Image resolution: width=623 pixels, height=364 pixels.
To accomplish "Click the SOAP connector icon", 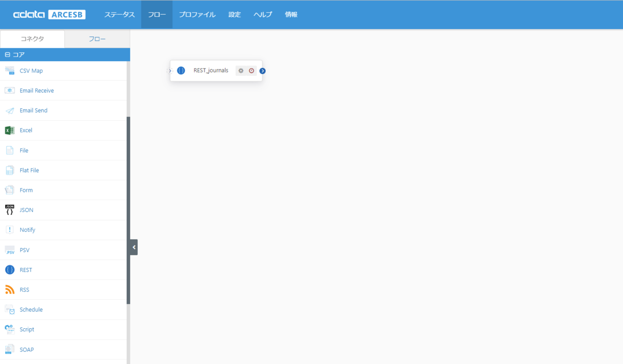I will point(9,349).
